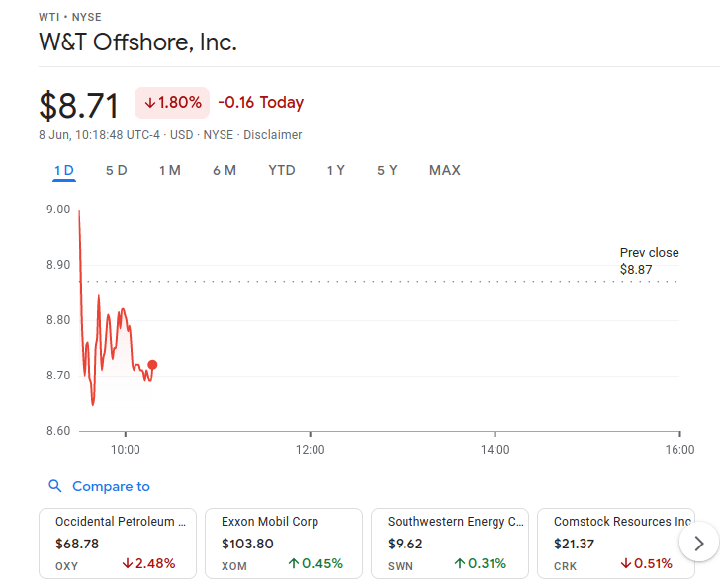The image size is (720, 588).
Task: Click the Prev close $8.87 label
Action: (x=649, y=261)
